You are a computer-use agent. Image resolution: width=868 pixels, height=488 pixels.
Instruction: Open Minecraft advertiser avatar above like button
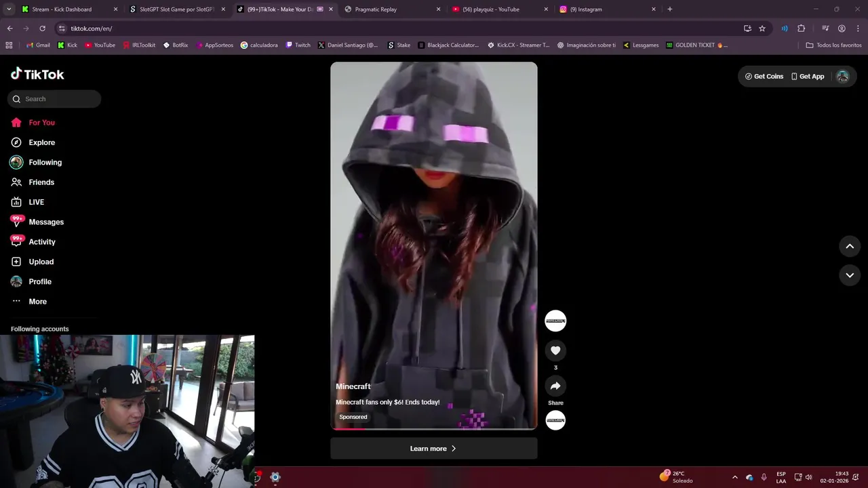[x=555, y=321]
